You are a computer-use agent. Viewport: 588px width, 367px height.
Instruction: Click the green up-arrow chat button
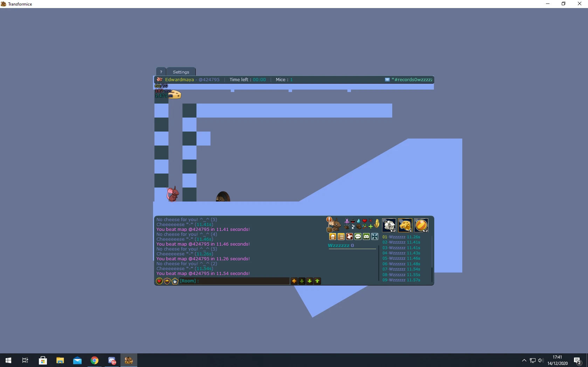pyautogui.click(x=317, y=281)
